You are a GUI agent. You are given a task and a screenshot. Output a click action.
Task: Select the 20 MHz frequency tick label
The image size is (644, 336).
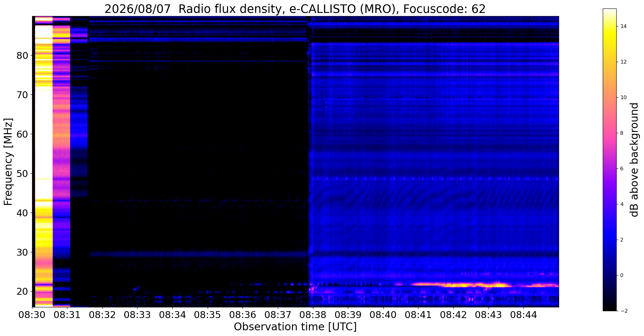[22, 292]
